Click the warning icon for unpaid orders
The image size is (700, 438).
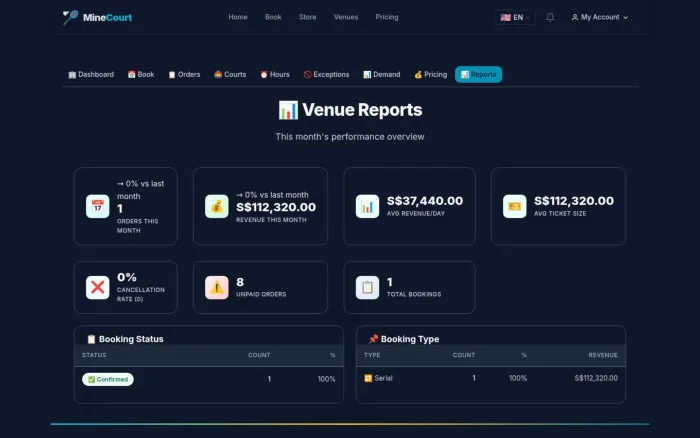(217, 288)
